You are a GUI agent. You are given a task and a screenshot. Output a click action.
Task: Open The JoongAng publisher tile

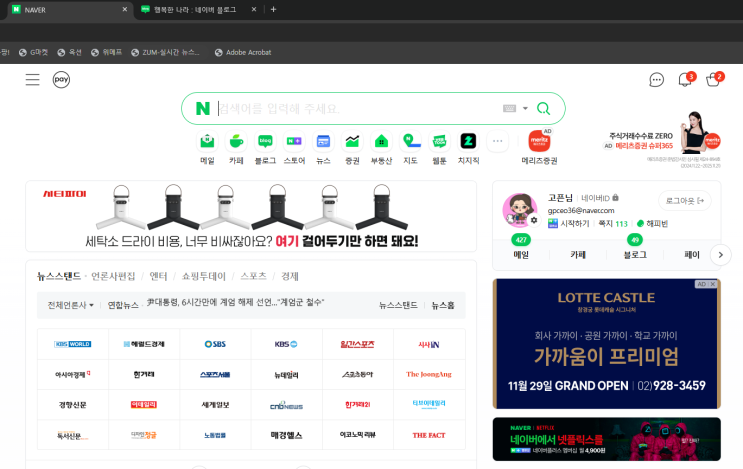click(429, 374)
